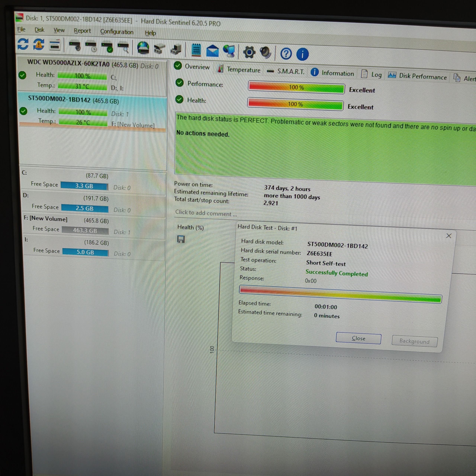Switch to the Overview tab
The width and height of the screenshot is (476, 476).
(x=192, y=66)
